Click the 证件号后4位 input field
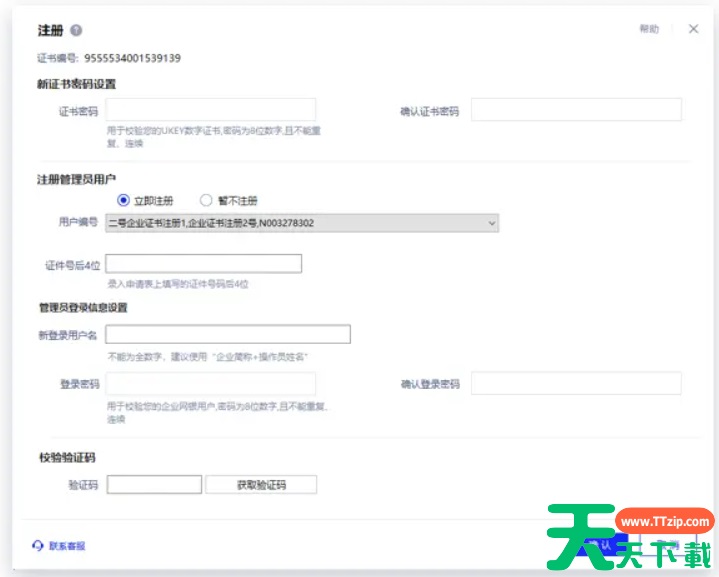This screenshot has height=577, width=719. 204,264
